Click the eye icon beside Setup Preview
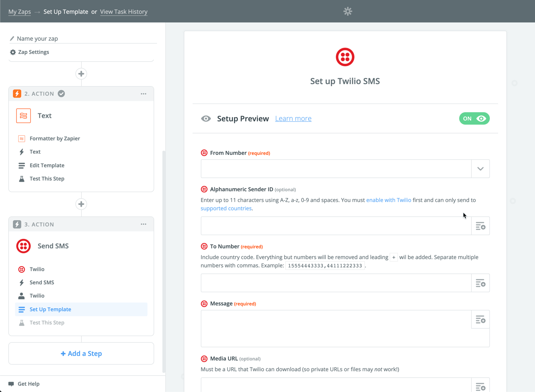Screen dimensions: 535x392 (x=206, y=119)
